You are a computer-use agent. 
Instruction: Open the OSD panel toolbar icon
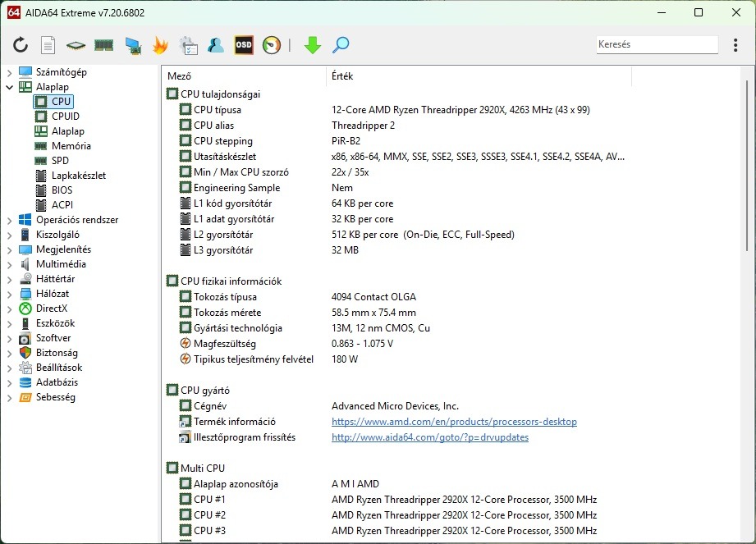click(244, 45)
